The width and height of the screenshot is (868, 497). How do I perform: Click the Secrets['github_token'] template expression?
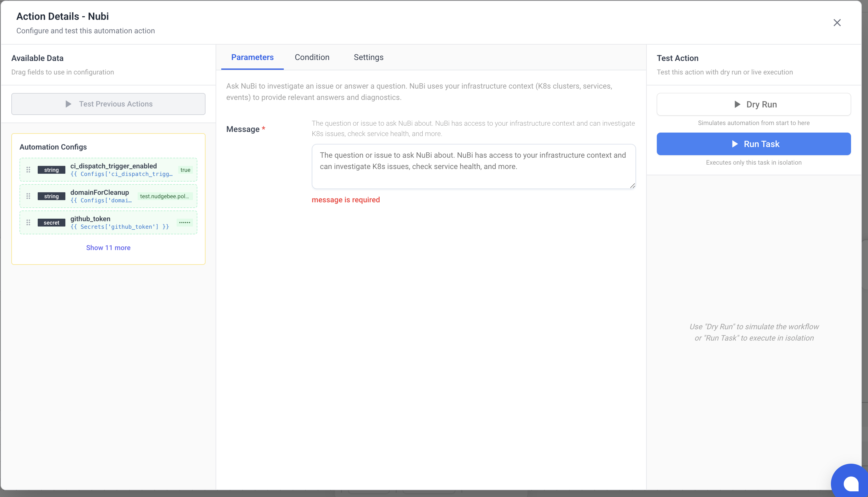(119, 227)
